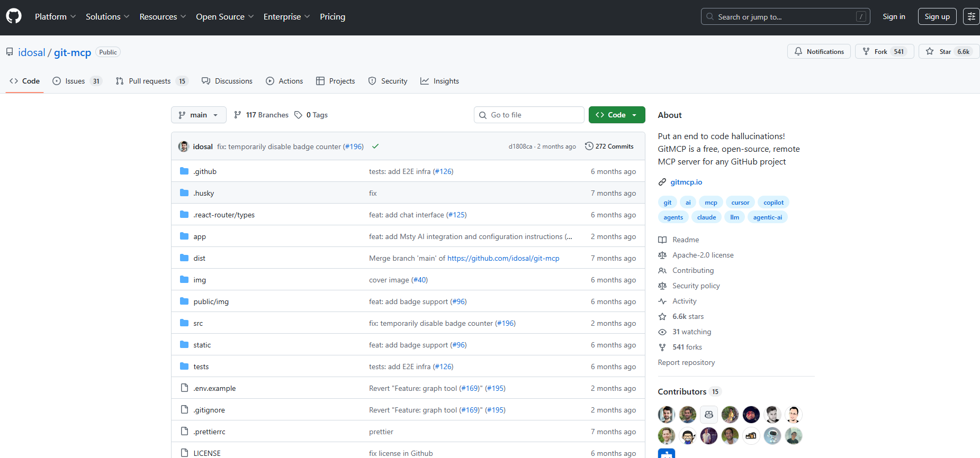This screenshot has width=980, height=458.
Task: Expand the Platform navigation menu
Action: pos(55,16)
